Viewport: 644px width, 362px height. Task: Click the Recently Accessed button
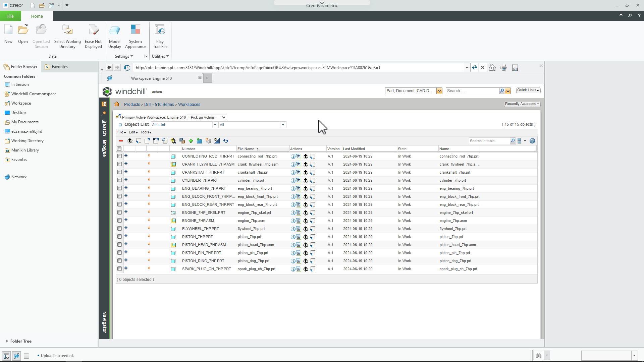pos(522,104)
